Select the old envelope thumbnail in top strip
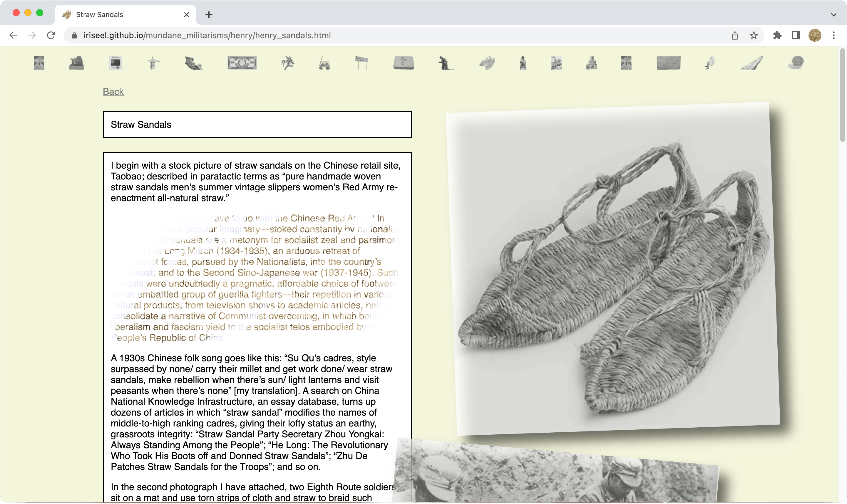The image size is (847, 504). point(668,63)
